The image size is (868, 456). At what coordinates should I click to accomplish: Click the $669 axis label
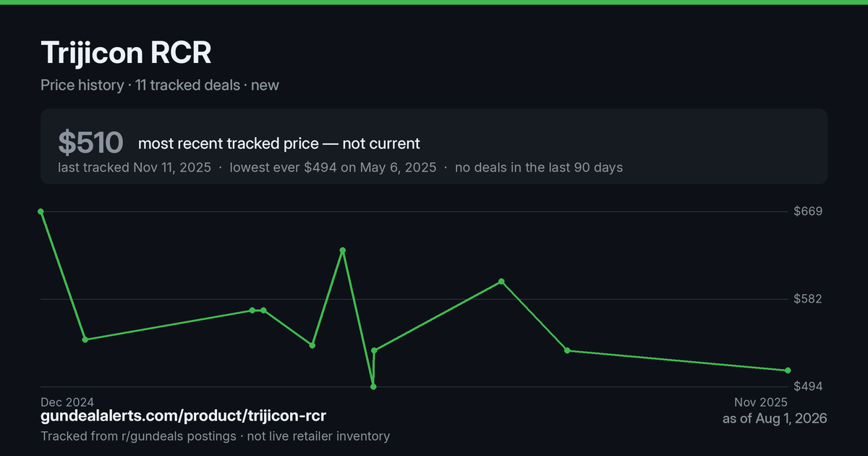(810, 211)
